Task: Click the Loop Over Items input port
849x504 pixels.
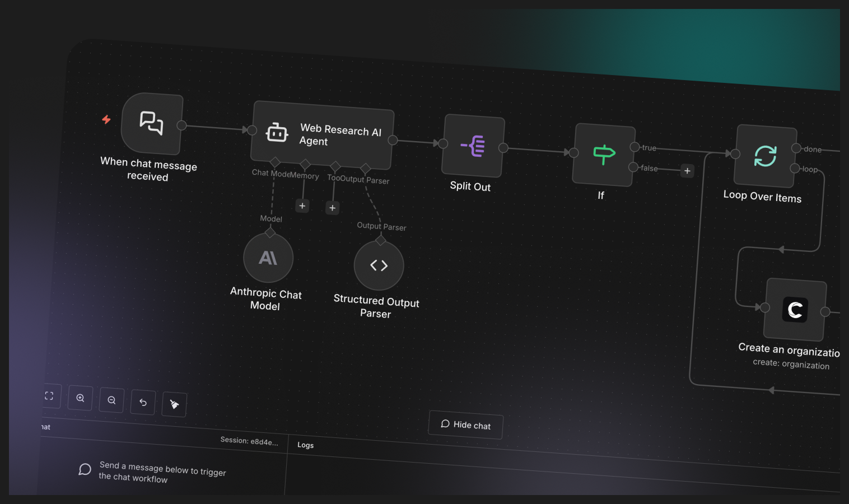Action: tap(735, 154)
